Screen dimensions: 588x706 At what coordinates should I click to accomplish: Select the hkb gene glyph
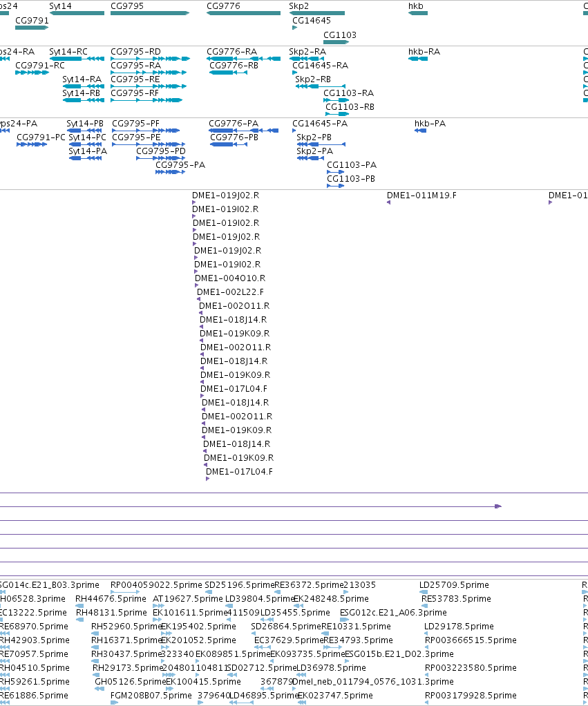pos(418,13)
